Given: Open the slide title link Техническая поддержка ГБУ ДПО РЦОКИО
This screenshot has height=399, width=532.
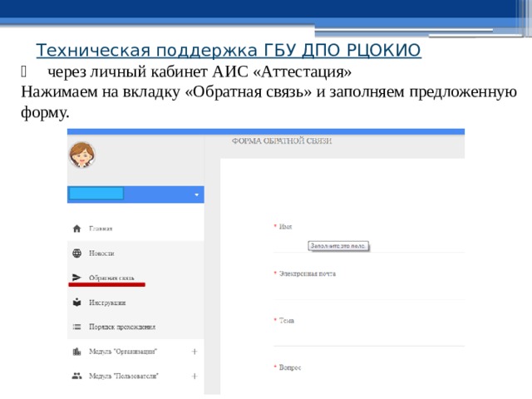Looking at the screenshot, I should 229,50.
